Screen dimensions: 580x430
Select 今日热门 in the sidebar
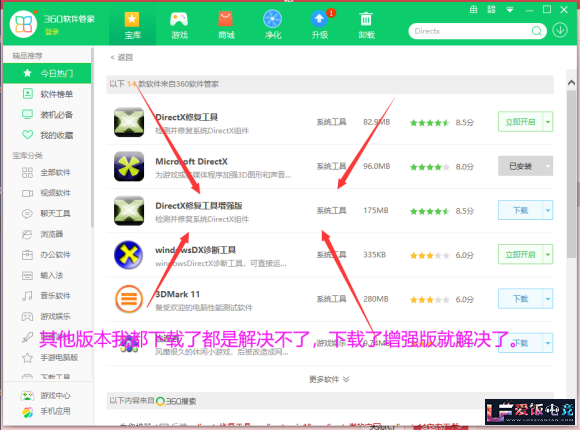pyautogui.click(x=47, y=73)
